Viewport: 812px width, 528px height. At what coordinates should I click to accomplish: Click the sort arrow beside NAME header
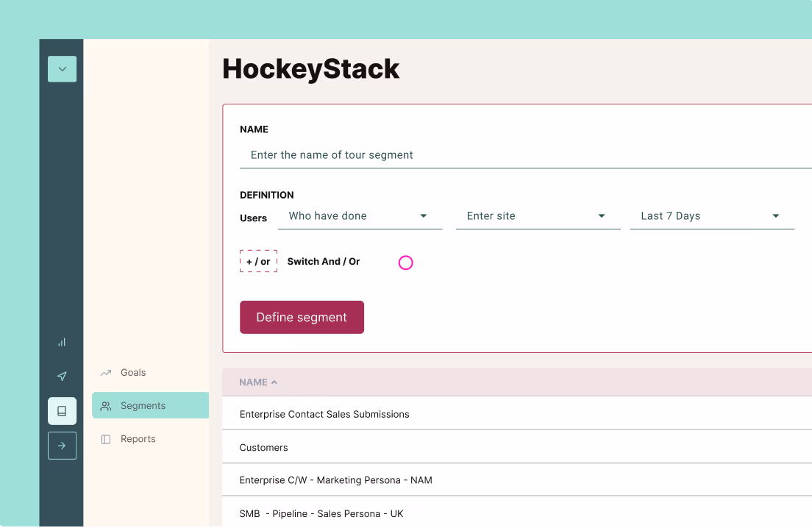coord(274,382)
